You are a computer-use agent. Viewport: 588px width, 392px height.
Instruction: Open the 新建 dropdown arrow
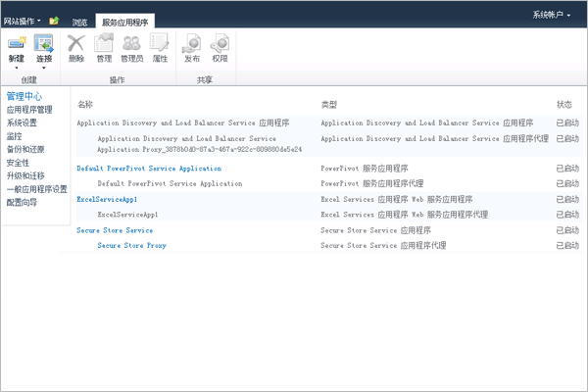17,68
